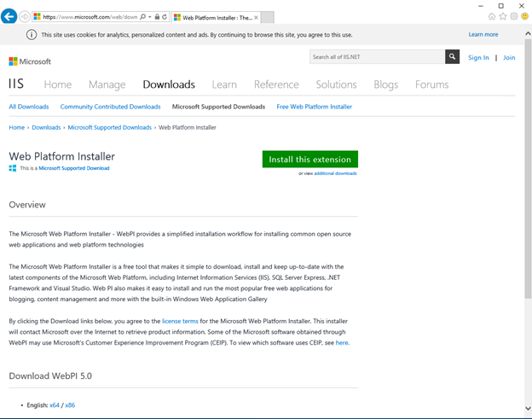Open the Learn navigation item
The height and width of the screenshot is (419, 532).
224,84
